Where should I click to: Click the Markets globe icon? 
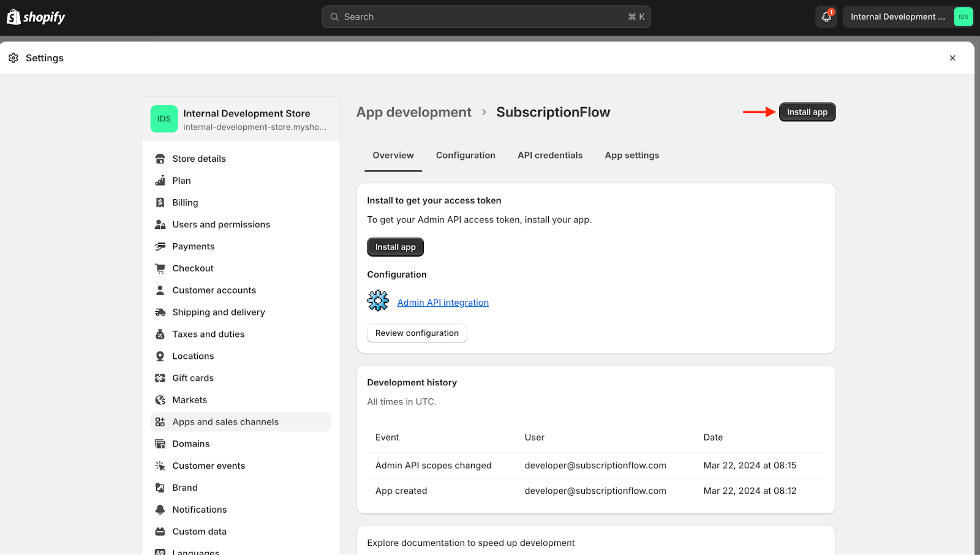tap(160, 400)
